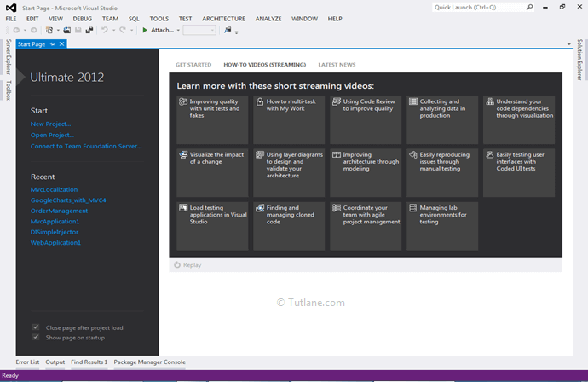The height and width of the screenshot is (382, 588).
Task: Select HOW-TO VIDEOS (STREAMING) tab
Action: [x=265, y=65]
